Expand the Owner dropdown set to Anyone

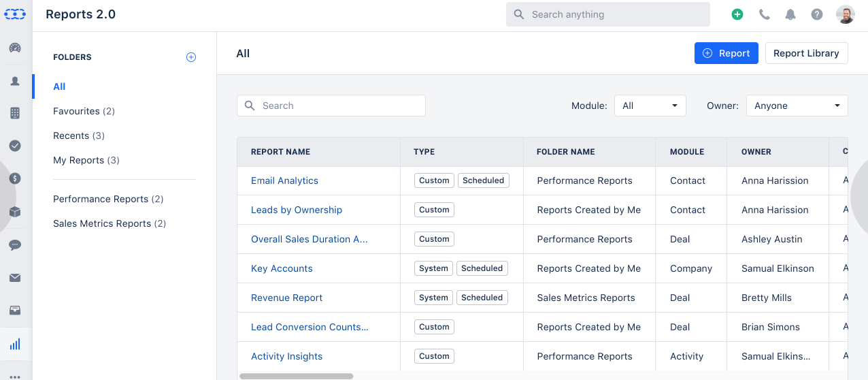pos(797,106)
